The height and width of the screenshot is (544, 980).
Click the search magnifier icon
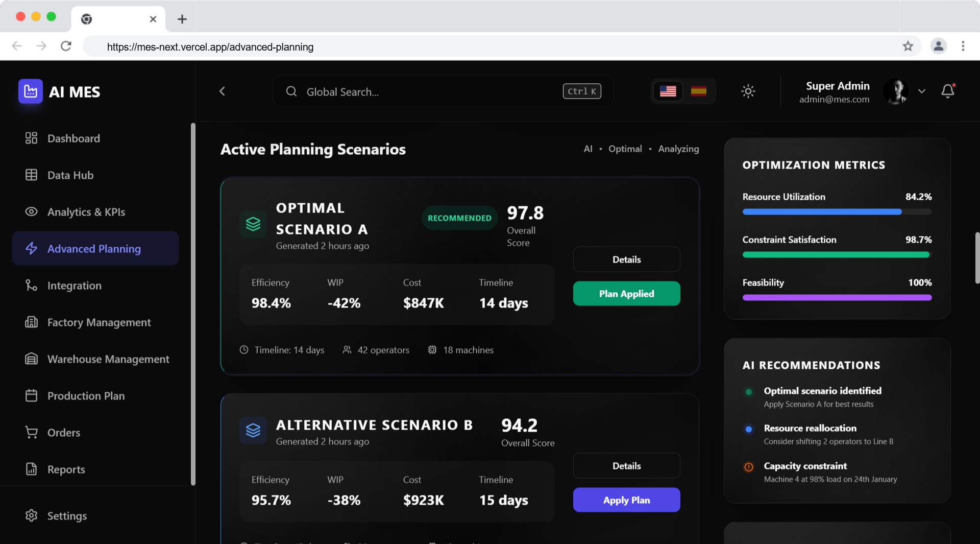click(x=291, y=91)
